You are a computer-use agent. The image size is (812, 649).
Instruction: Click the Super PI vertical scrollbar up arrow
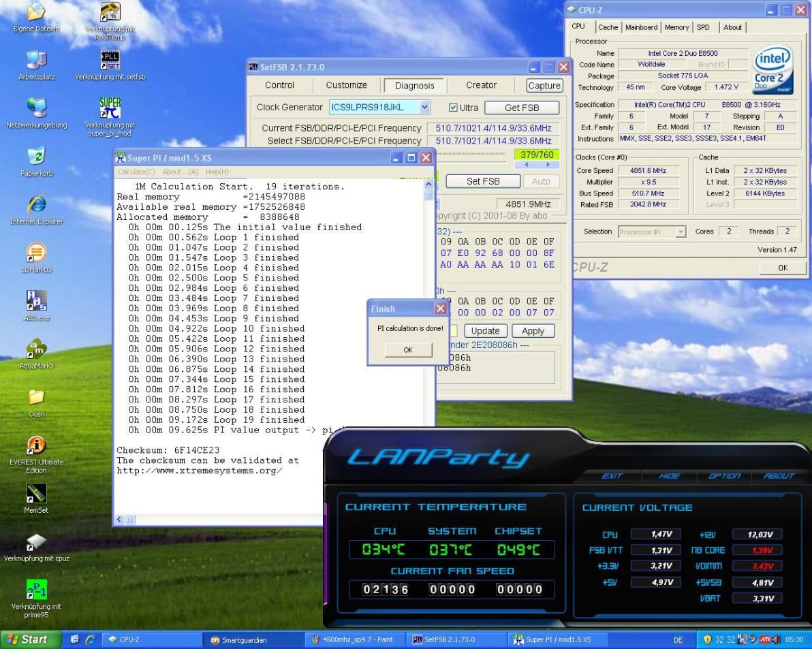(x=428, y=184)
